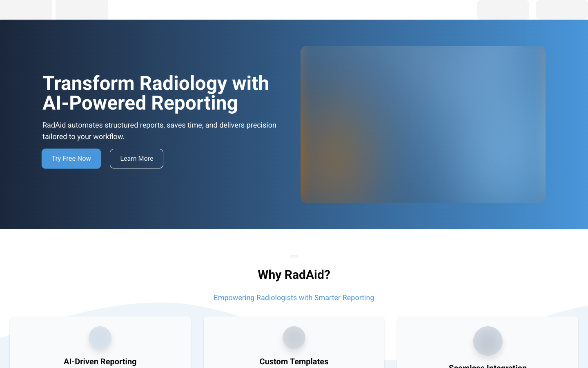Click the "RadAid automates structured reports" description
Viewport: 588px width, 368px height.
(160, 131)
